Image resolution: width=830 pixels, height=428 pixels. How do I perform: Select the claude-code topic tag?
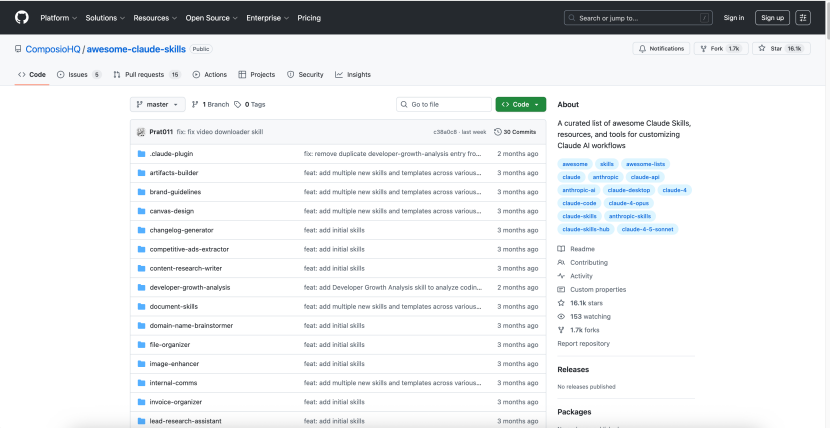click(579, 202)
